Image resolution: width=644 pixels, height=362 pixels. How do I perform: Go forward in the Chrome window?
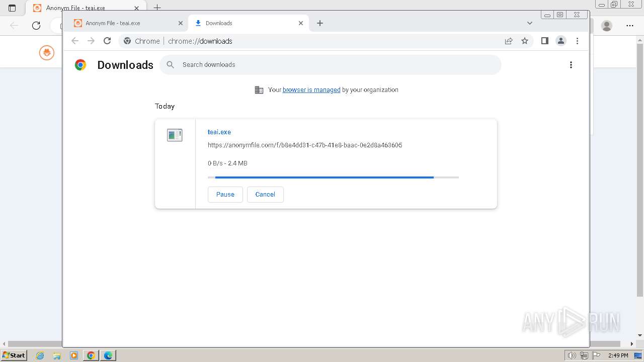tap(91, 41)
